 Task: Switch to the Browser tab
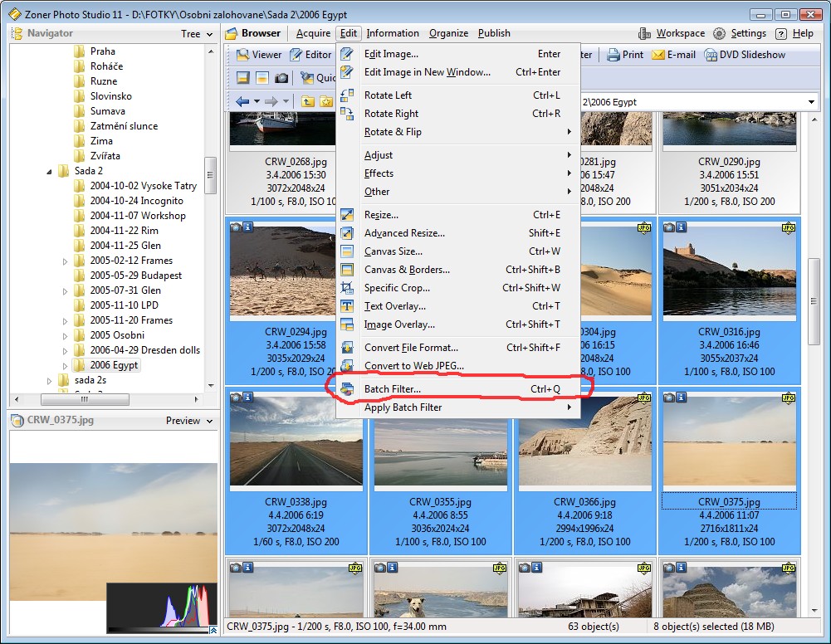tap(253, 33)
